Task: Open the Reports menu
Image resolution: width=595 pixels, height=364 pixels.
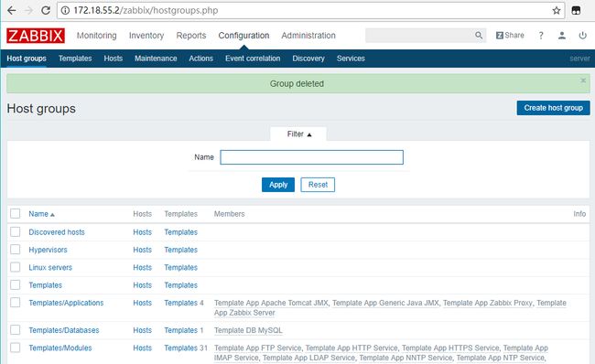Action: pyautogui.click(x=191, y=36)
